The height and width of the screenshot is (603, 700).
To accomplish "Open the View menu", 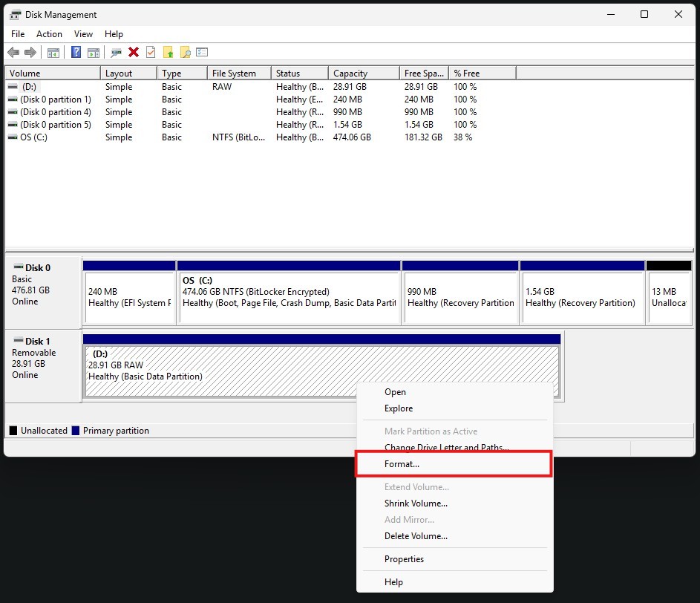I will pos(82,34).
